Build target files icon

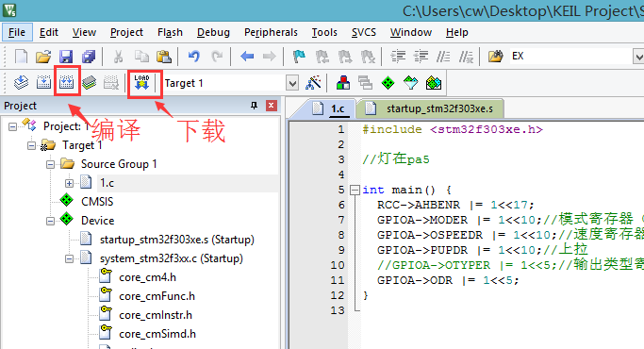[x=43, y=83]
